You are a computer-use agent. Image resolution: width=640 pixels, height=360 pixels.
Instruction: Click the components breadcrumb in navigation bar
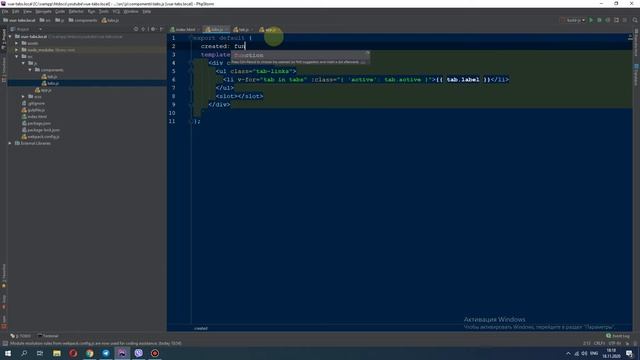pos(83,20)
